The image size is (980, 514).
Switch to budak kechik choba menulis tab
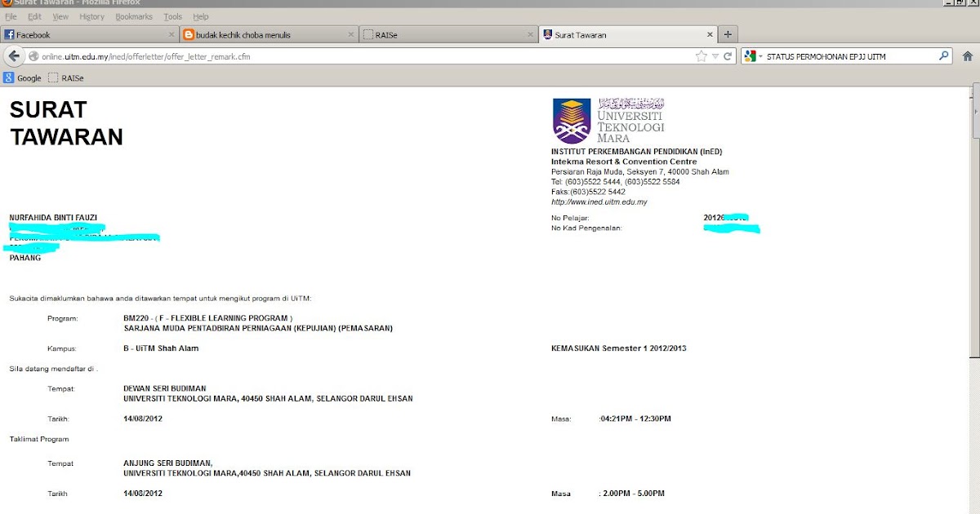[269, 35]
